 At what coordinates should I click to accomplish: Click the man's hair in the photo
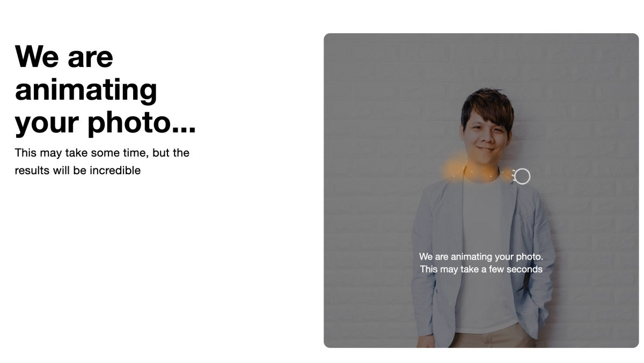[487, 106]
